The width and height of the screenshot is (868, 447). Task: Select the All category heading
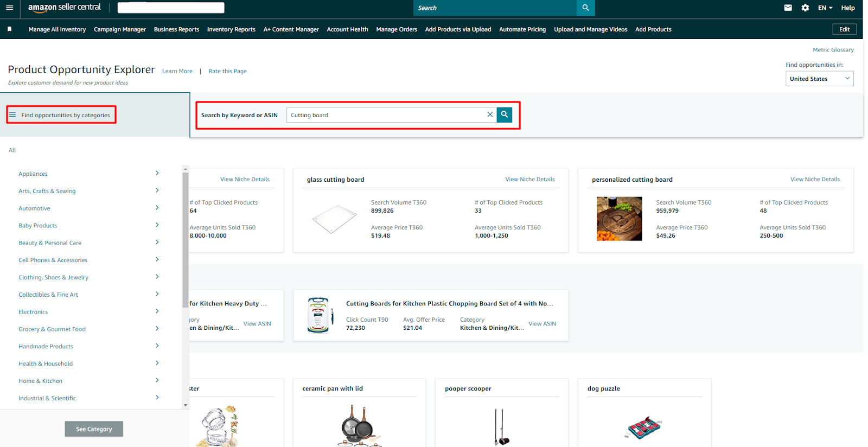(12, 150)
